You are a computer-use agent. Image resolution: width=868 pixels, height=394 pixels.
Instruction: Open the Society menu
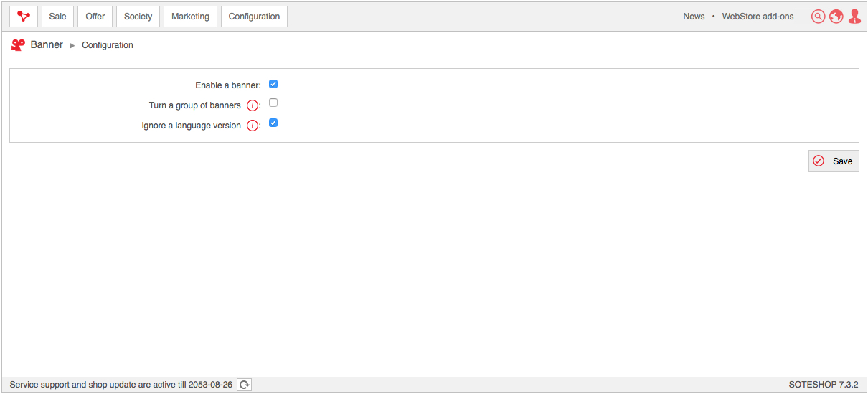click(x=138, y=17)
